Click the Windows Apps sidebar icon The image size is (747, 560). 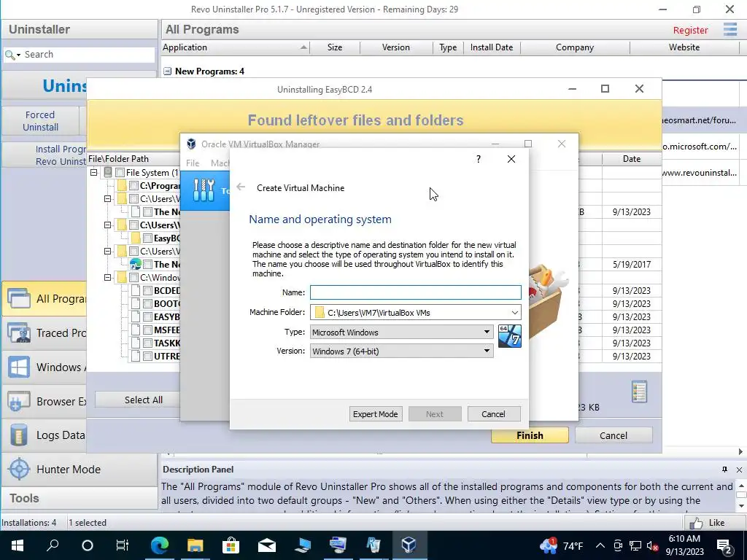tap(19, 367)
